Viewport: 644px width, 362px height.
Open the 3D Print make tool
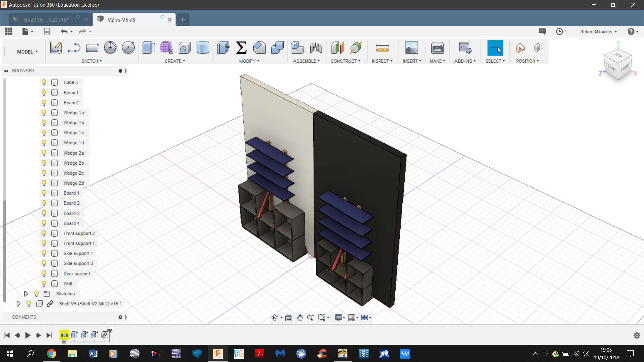pos(437,48)
